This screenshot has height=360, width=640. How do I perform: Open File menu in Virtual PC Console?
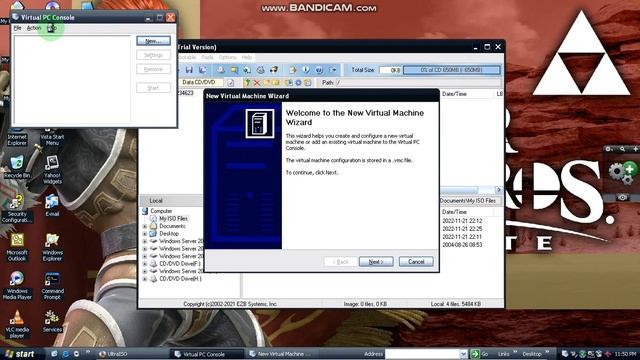[18, 28]
